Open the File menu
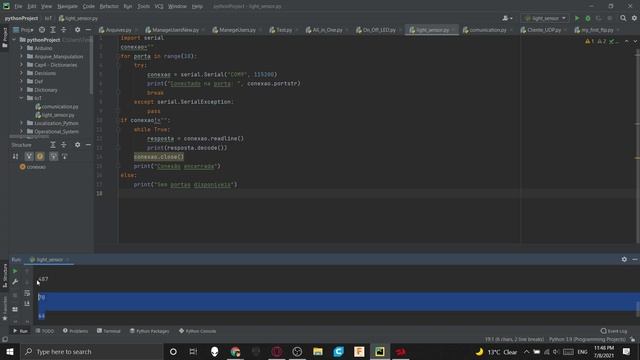Viewport: 640px width, 360px height. [18, 7]
